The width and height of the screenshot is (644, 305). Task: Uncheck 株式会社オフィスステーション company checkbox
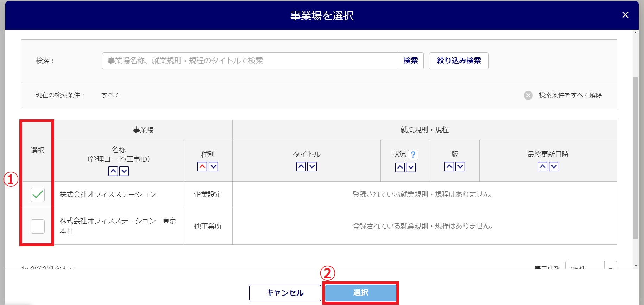click(x=38, y=195)
